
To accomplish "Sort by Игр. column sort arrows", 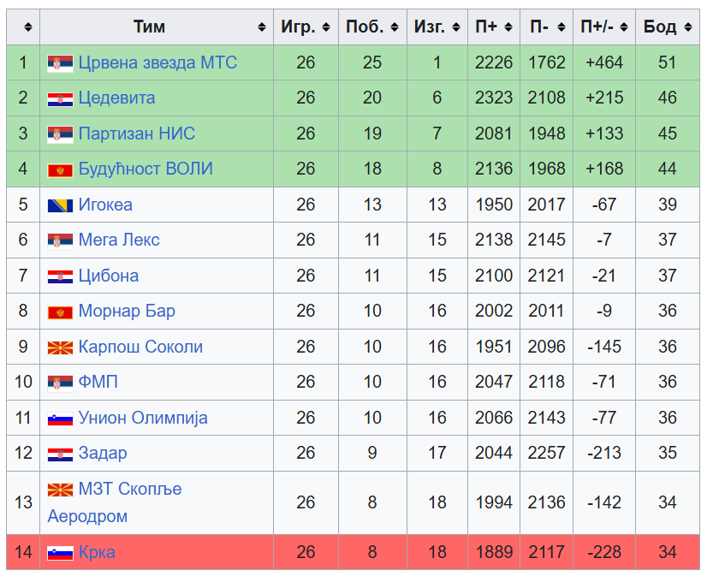I will [x=326, y=27].
